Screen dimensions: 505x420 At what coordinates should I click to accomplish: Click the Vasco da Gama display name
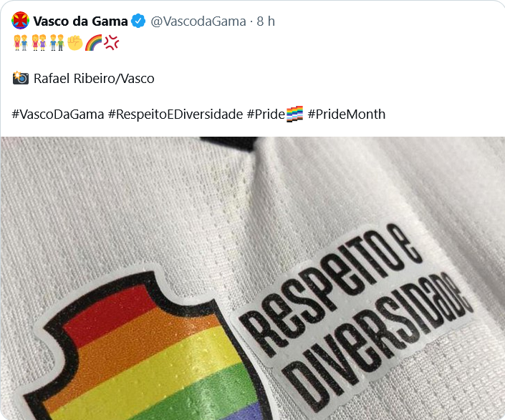pyautogui.click(x=80, y=21)
